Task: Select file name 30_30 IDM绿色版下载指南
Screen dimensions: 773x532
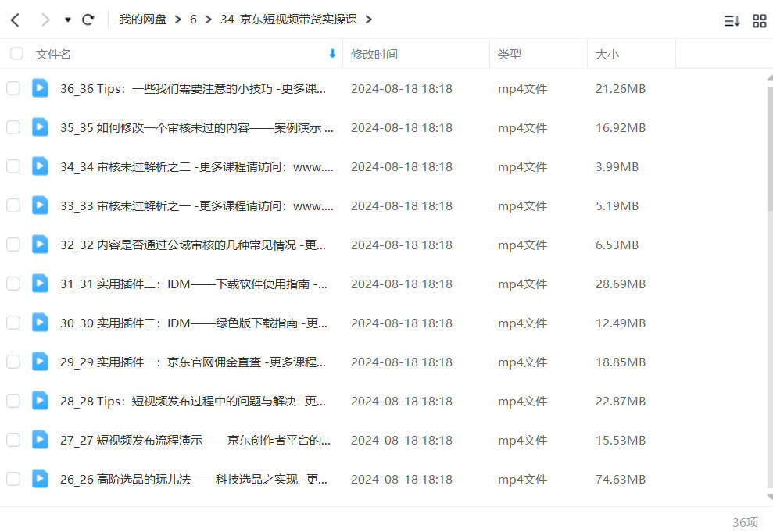Action: [x=194, y=323]
